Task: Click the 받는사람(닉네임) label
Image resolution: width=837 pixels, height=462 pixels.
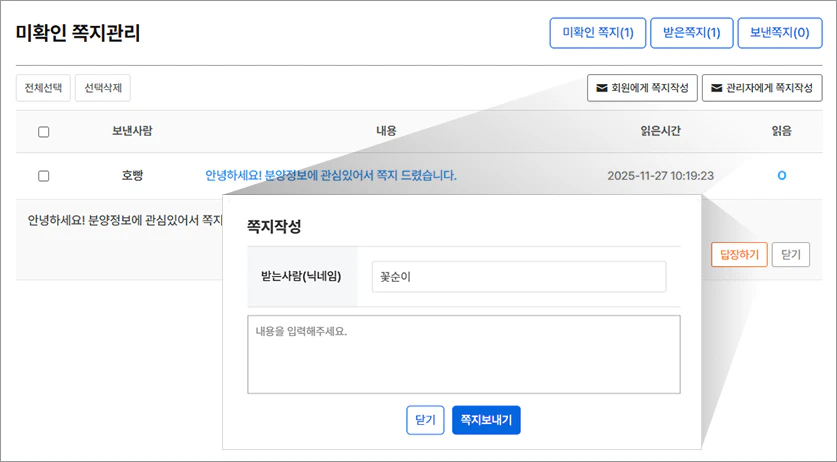Action: pyautogui.click(x=301, y=277)
